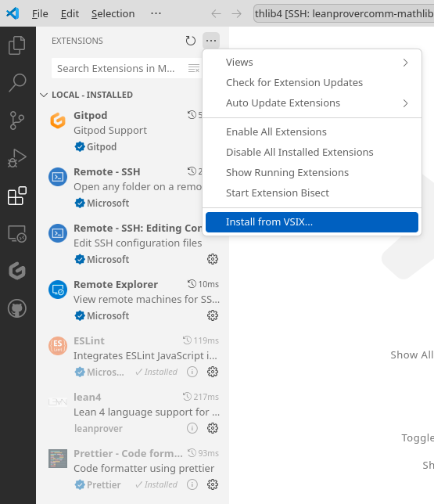The height and width of the screenshot is (504, 434).
Task: Select the Extensions activity bar icon
Action: 17,196
